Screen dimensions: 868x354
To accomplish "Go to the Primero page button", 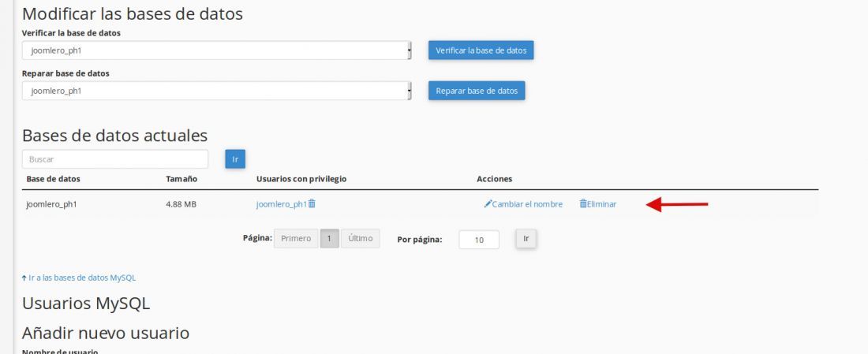I will [x=296, y=238].
